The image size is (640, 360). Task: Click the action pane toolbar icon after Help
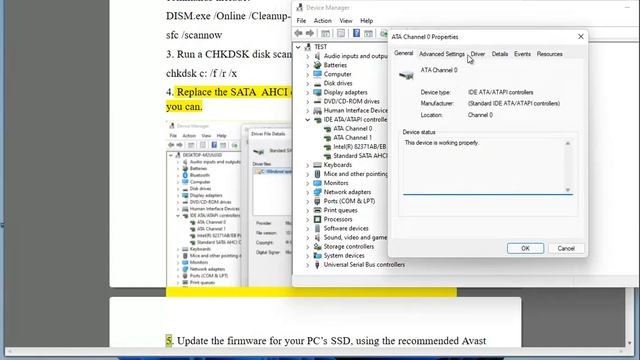coord(368,33)
